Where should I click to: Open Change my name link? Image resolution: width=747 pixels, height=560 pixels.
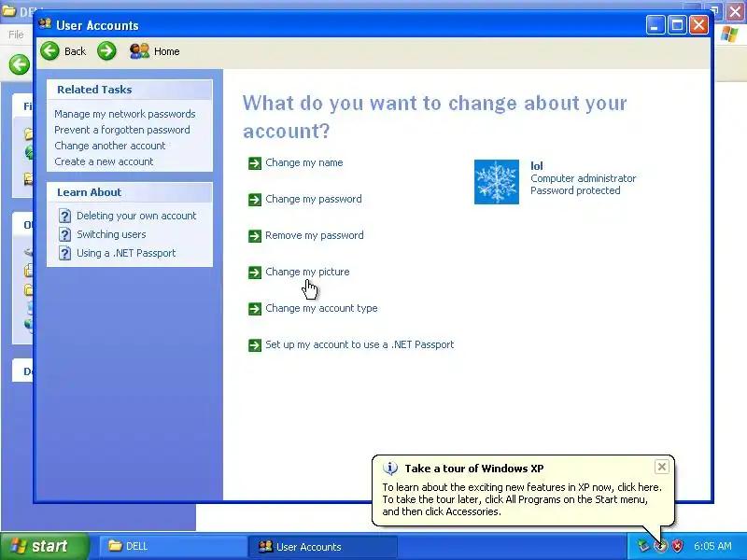[304, 162]
